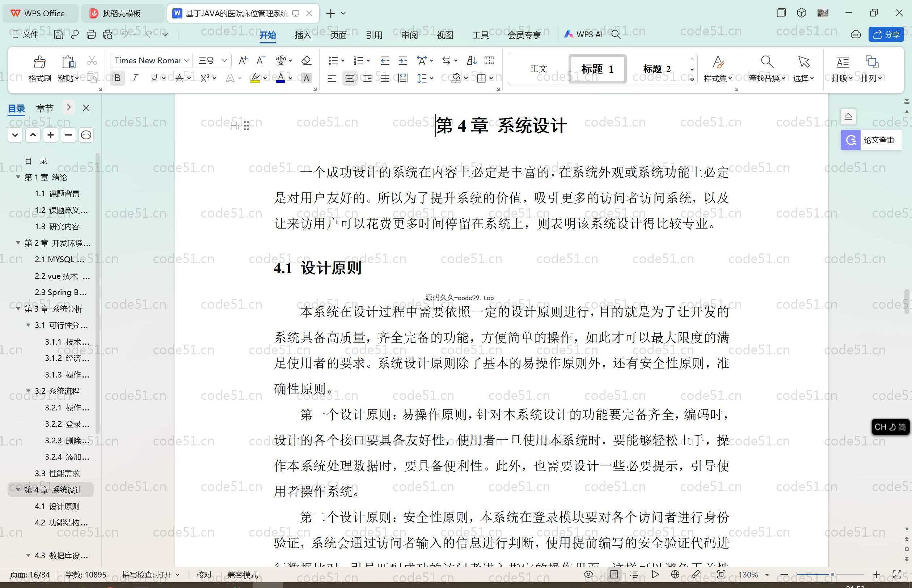Open the 审阅 ribbon tab

[410, 35]
